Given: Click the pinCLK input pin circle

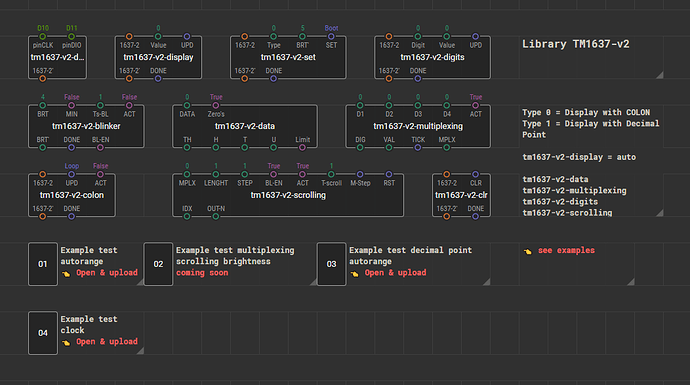Looking at the screenshot, I should (x=43, y=37).
